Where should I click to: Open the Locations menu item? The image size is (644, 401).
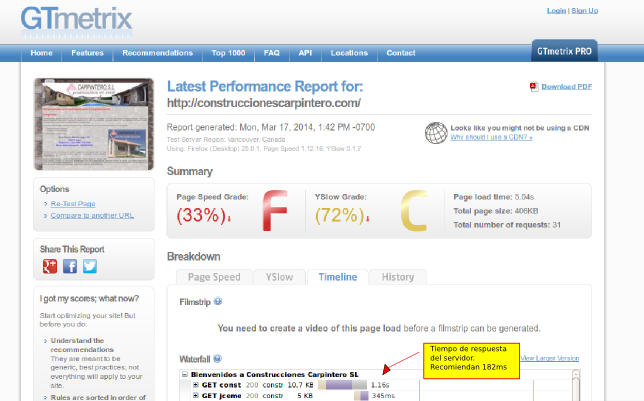(x=349, y=53)
